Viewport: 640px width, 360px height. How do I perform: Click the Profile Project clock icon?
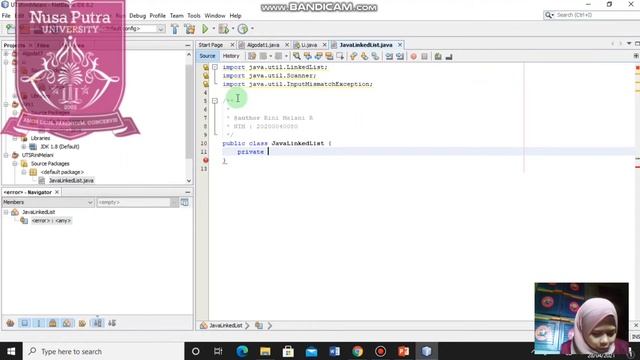[243, 29]
